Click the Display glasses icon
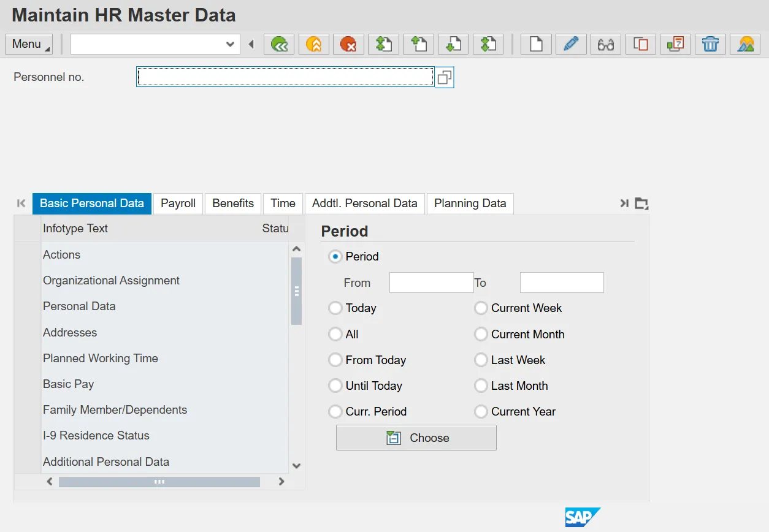Screen dimensions: 769x532 click(x=605, y=44)
